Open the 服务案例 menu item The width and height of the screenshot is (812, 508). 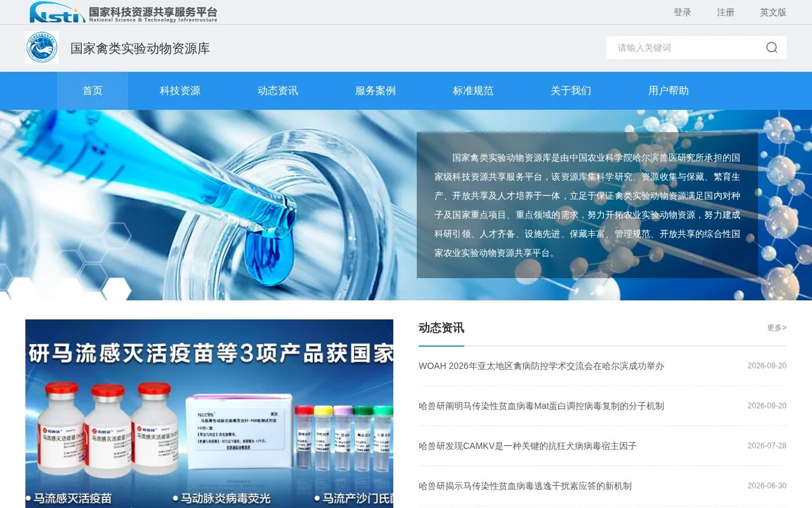tap(376, 91)
